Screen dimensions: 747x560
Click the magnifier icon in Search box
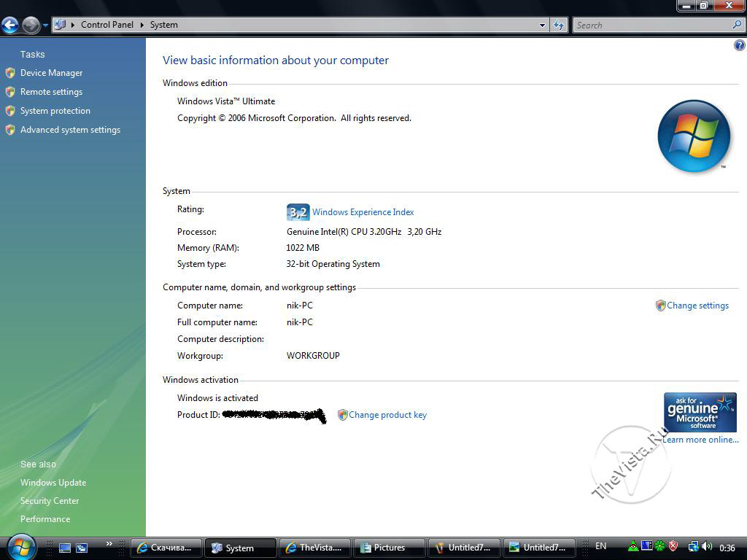coord(737,25)
